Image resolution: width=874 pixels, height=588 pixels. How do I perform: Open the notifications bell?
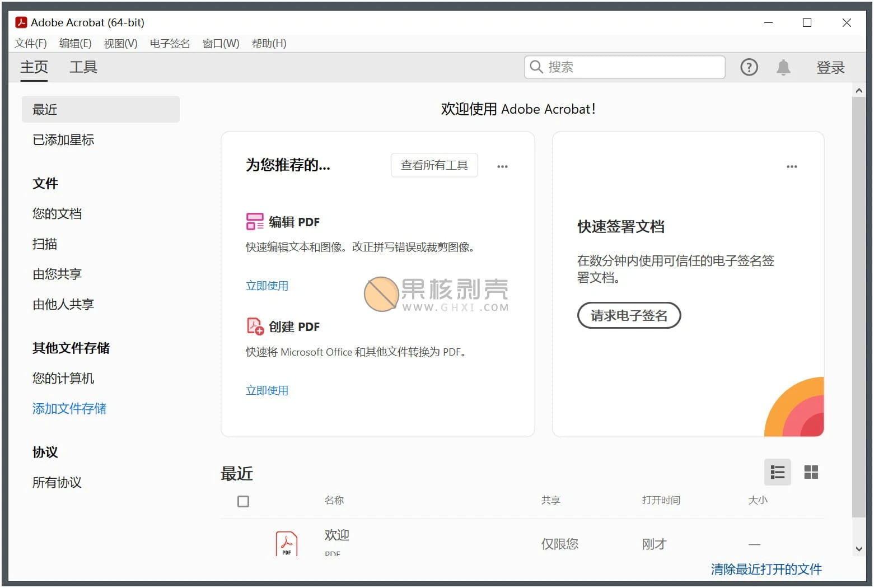(783, 67)
